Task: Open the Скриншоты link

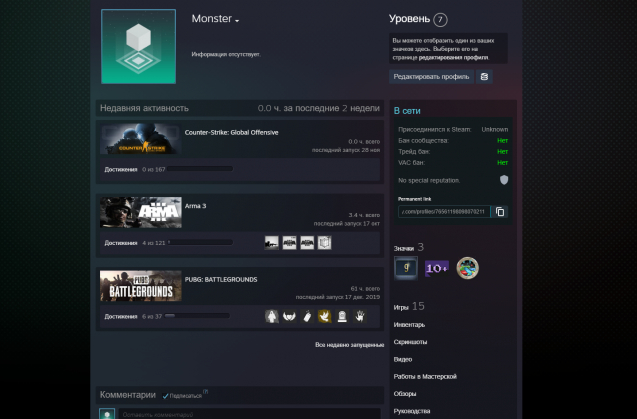Action: point(410,342)
